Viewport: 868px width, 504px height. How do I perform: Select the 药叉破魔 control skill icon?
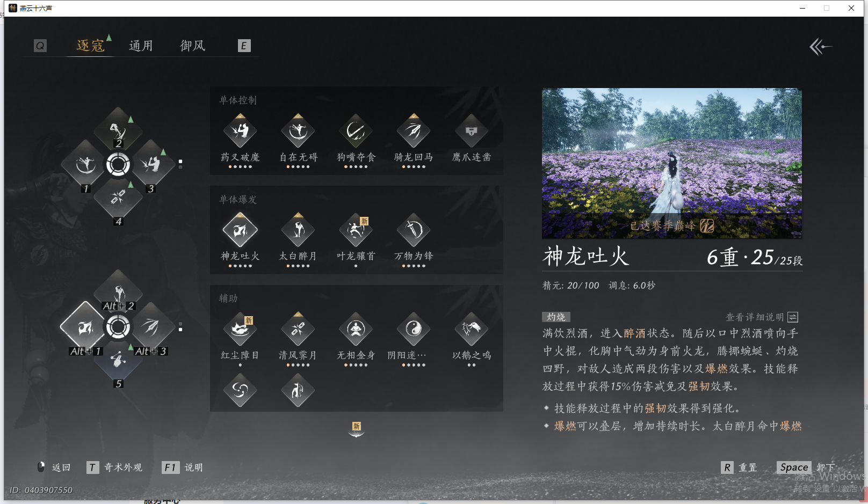click(x=240, y=131)
